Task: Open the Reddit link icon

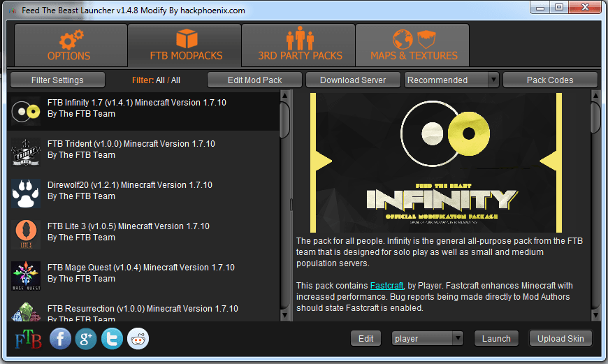Action: 138,338
